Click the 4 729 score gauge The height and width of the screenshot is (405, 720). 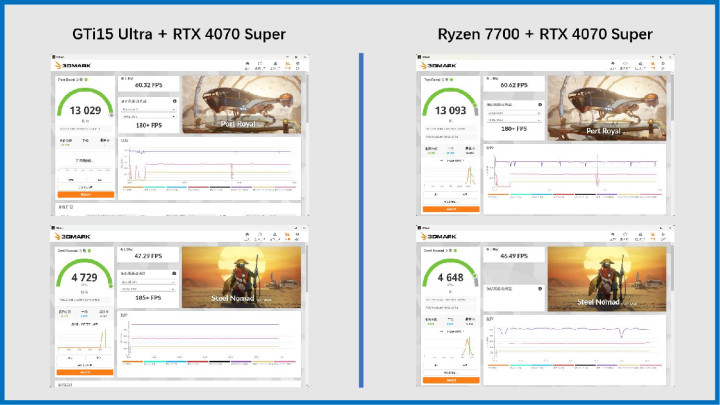pos(84,275)
